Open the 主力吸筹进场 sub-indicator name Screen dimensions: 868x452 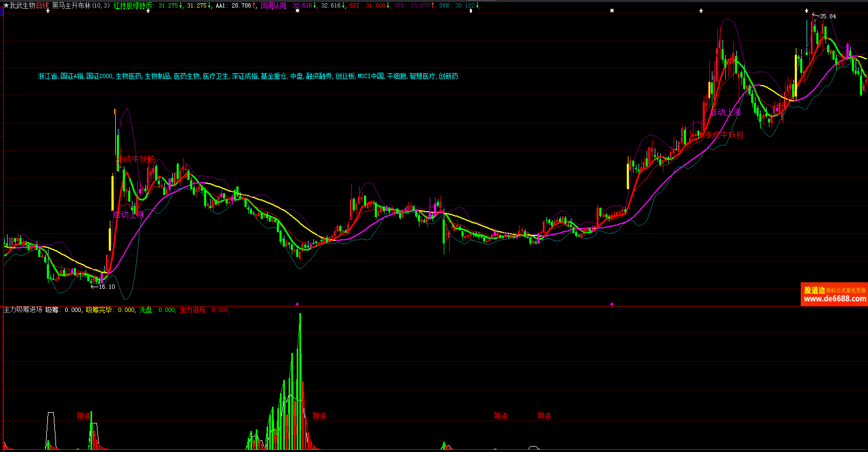(x=23, y=310)
